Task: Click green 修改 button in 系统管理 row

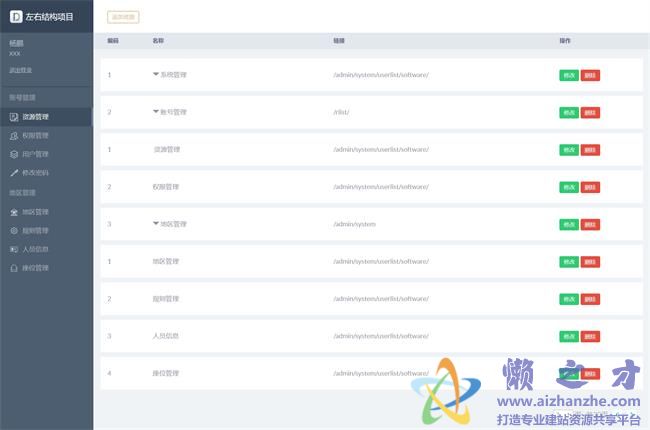Action: 569,75
